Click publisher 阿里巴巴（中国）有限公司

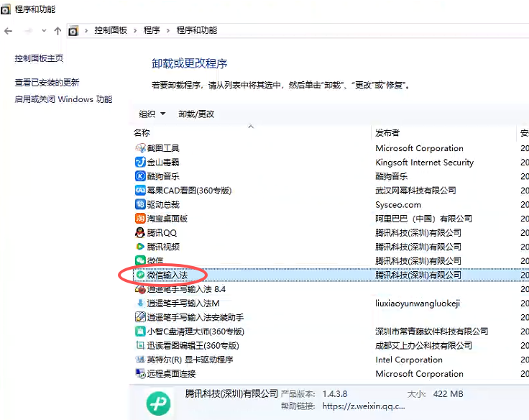pos(424,219)
